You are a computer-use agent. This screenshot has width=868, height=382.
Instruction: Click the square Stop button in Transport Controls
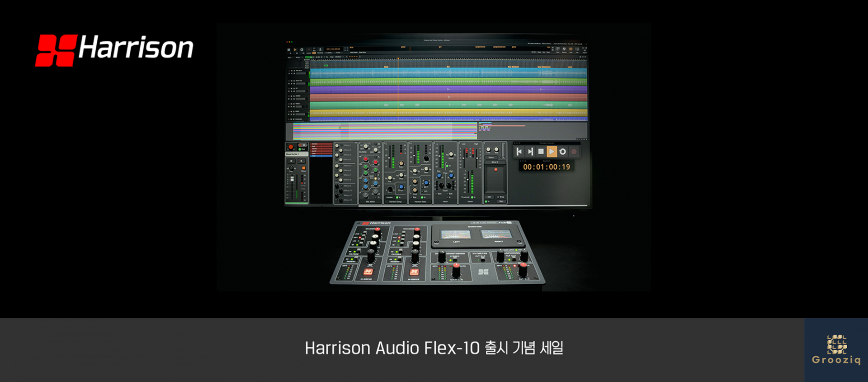point(541,152)
